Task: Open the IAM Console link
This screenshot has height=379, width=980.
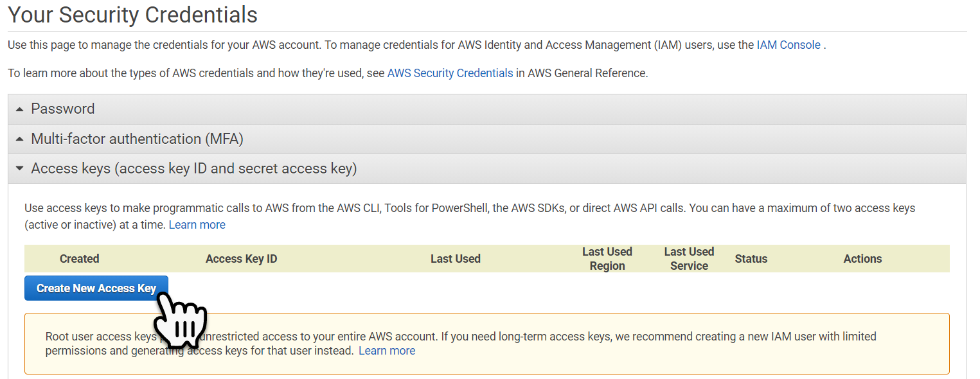Action: (788, 44)
